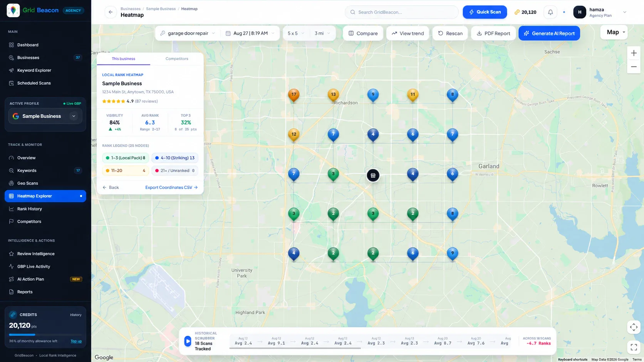Open credits History
The image size is (644, 362).
[x=76, y=315]
